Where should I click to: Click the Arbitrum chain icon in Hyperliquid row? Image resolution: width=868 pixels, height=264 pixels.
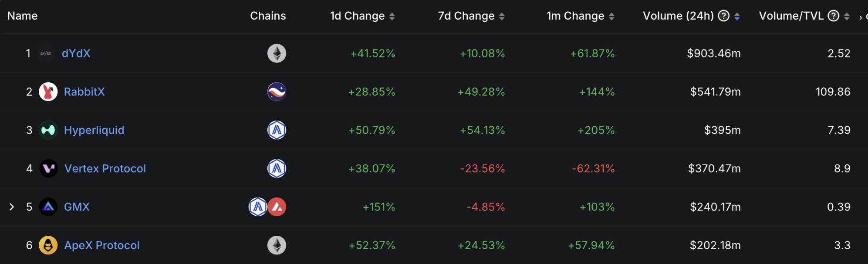click(x=277, y=130)
